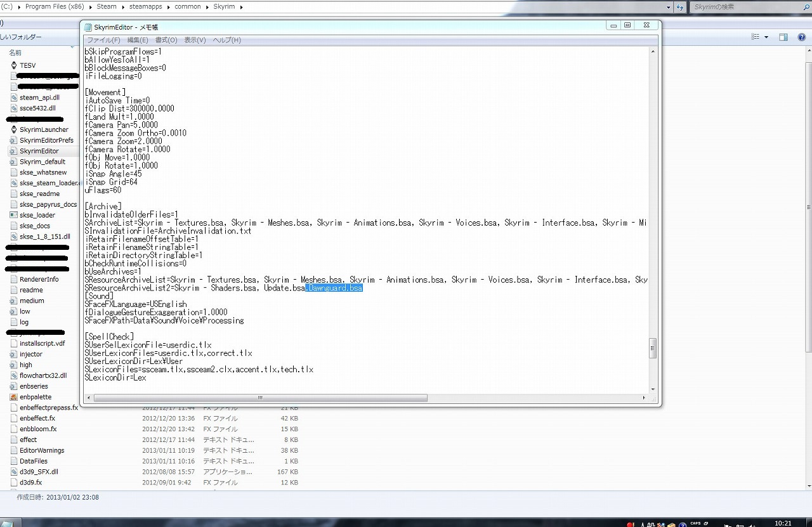Click the injector config file icon
Image resolution: width=812 pixels, height=527 pixels.
pyautogui.click(x=14, y=354)
